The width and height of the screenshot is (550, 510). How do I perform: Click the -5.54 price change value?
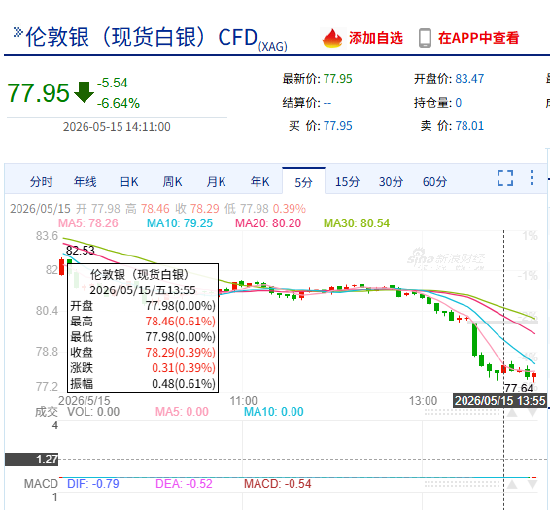[x=112, y=83]
